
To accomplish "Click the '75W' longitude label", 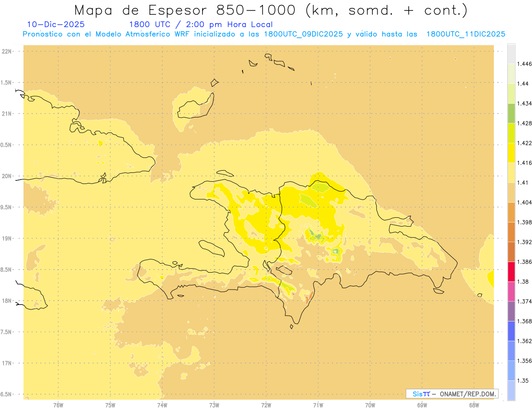I will [110, 404].
